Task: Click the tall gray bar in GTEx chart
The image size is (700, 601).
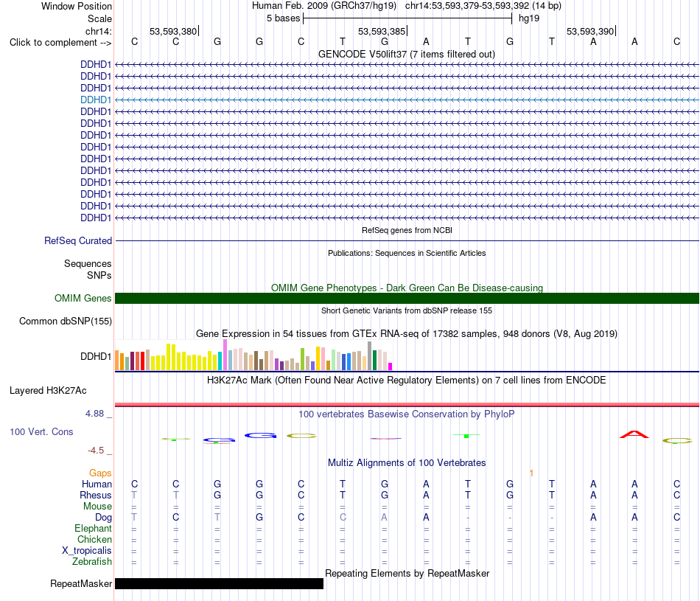Action: coord(370,355)
